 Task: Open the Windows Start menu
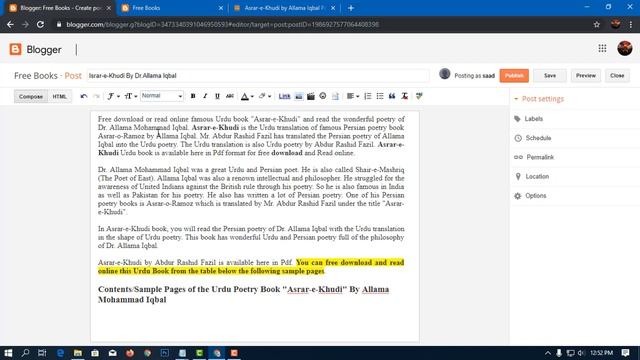(x=8, y=353)
